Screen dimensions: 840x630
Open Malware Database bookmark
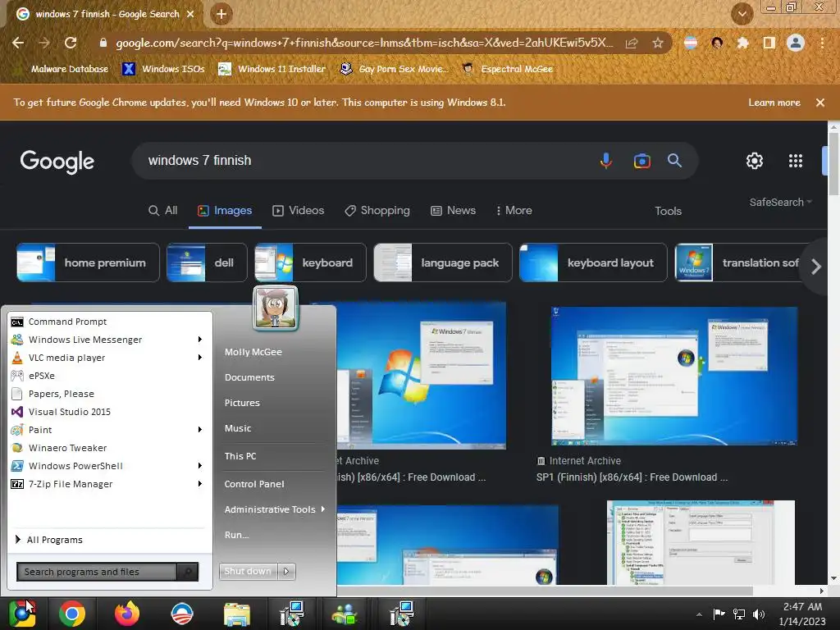pyautogui.click(x=61, y=69)
